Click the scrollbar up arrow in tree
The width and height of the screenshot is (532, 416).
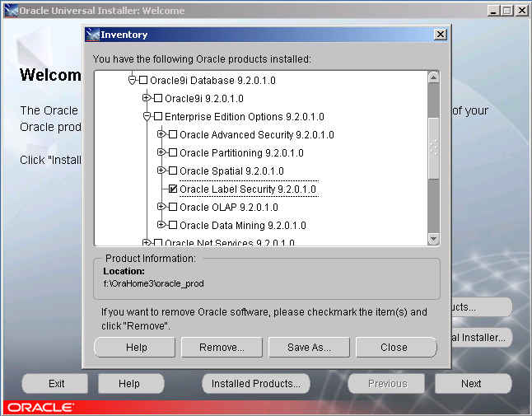pyautogui.click(x=434, y=77)
